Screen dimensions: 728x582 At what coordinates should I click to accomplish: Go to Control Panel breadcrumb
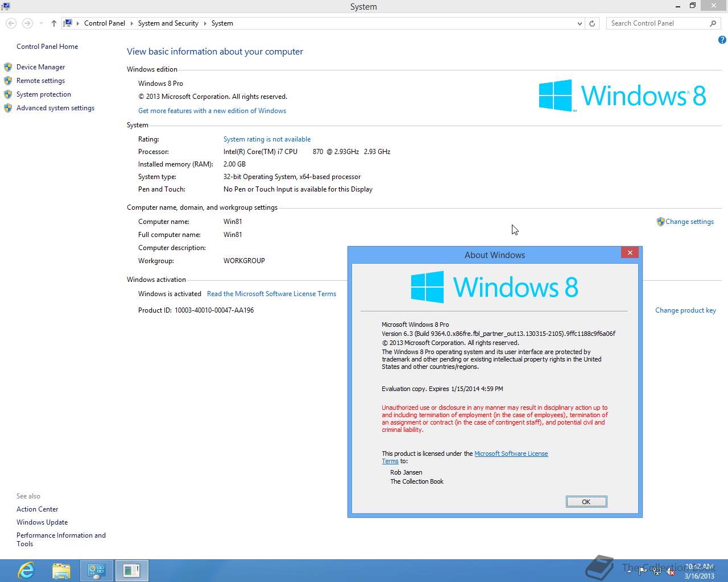coord(105,23)
